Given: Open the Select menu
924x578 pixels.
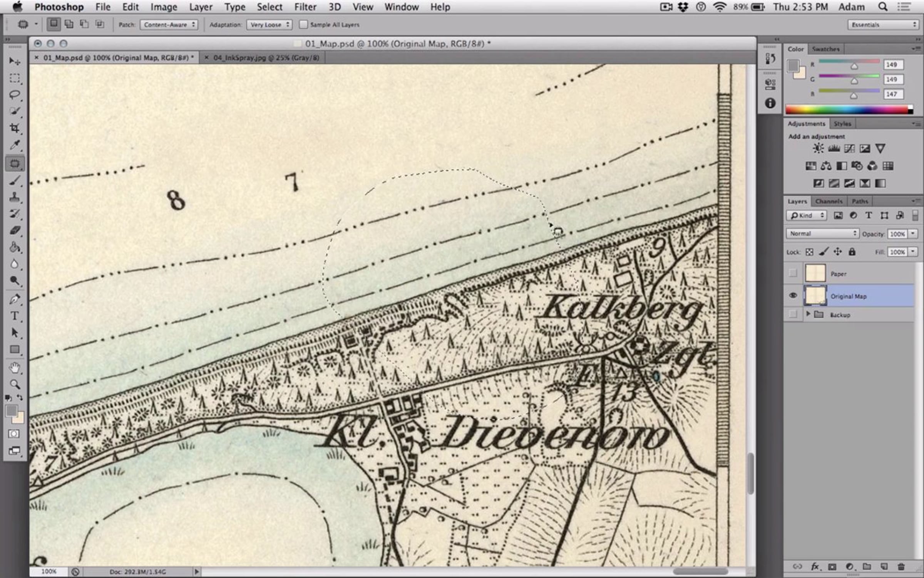Looking at the screenshot, I should (x=269, y=7).
